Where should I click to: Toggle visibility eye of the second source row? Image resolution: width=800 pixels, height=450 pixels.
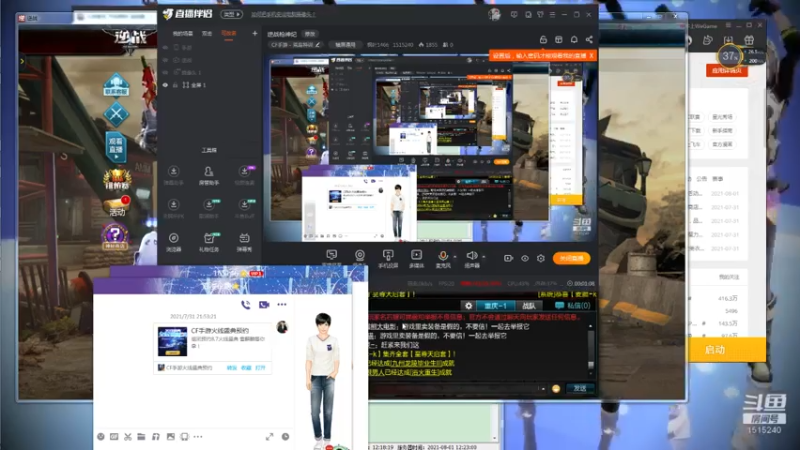click(165, 60)
